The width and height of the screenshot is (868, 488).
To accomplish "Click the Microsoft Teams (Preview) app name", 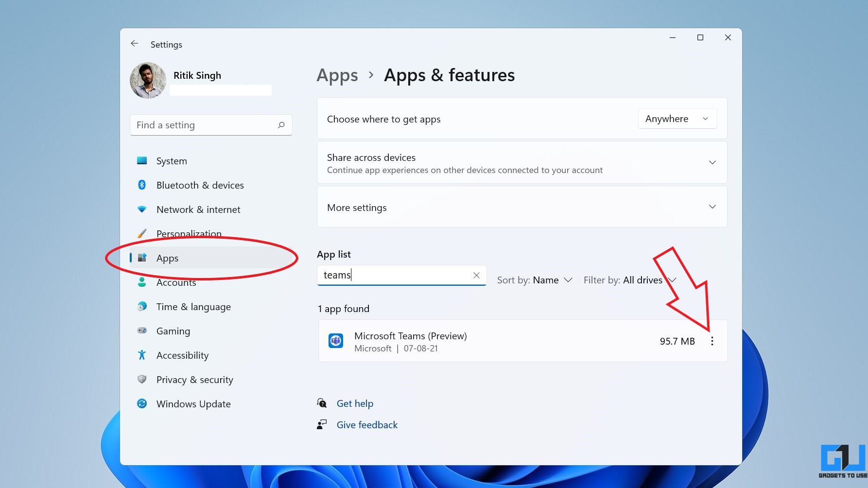I will coord(411,336).
